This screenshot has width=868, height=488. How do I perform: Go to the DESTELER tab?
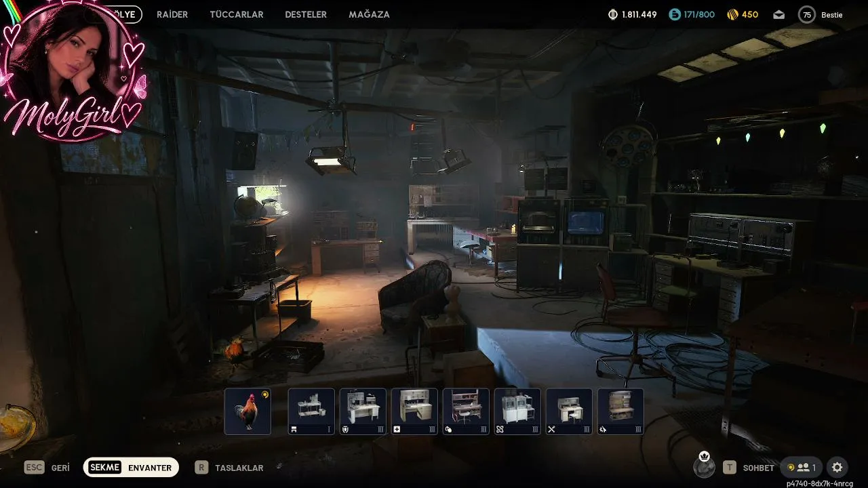click(306, 14)
